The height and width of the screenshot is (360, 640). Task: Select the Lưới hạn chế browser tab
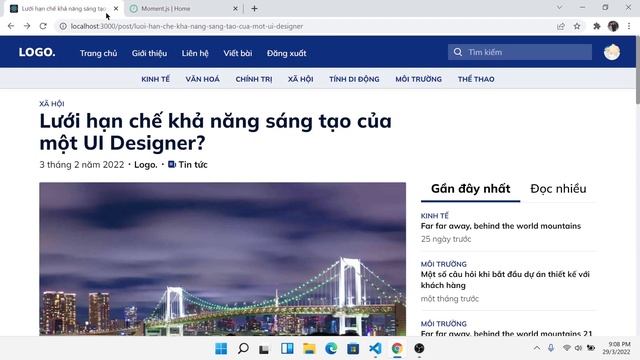tap(64, 8)
